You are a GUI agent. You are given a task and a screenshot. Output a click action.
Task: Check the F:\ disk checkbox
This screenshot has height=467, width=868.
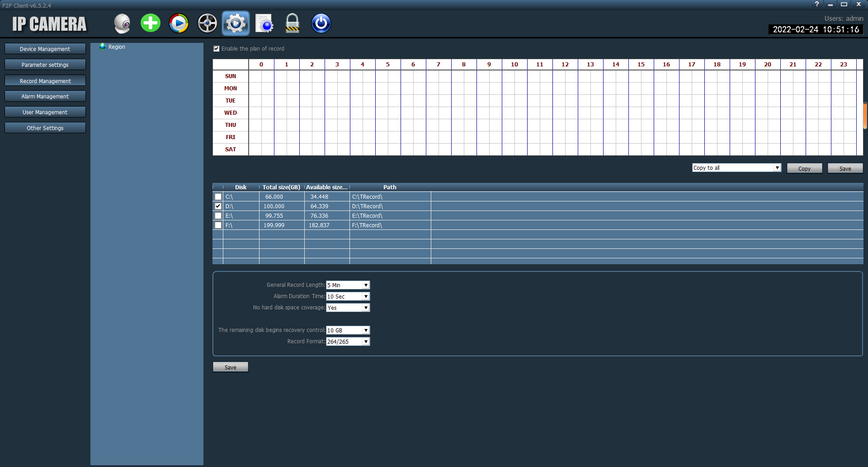[218, 225]
